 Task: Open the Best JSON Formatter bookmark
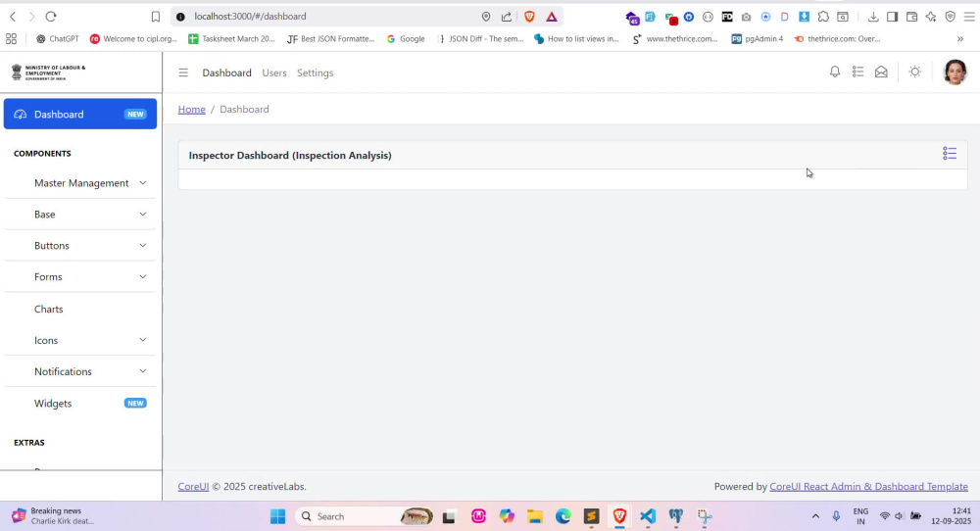click(330, 39)
